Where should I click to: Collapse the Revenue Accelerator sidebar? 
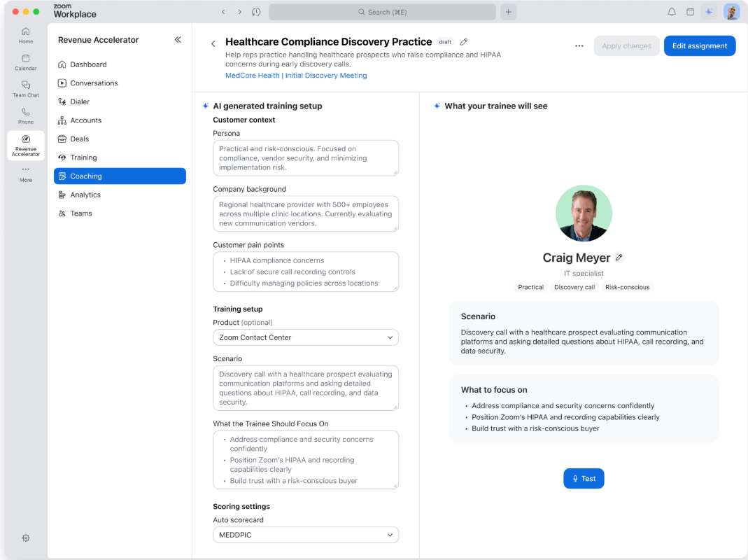coord(178,40)
